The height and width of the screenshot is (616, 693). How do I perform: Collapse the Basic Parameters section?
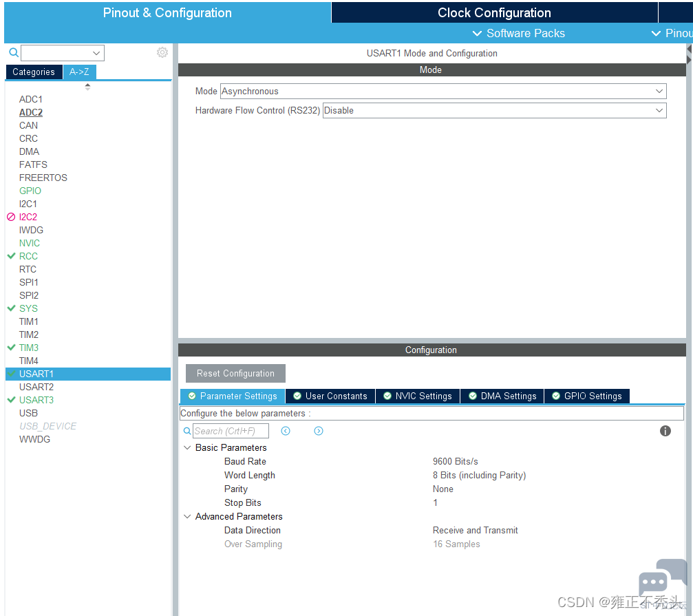click(187, 447)
